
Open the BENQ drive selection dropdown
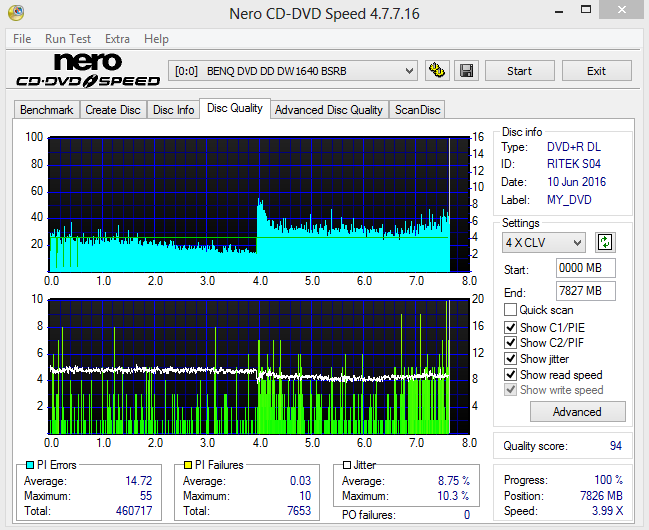[x=293, y=71]
